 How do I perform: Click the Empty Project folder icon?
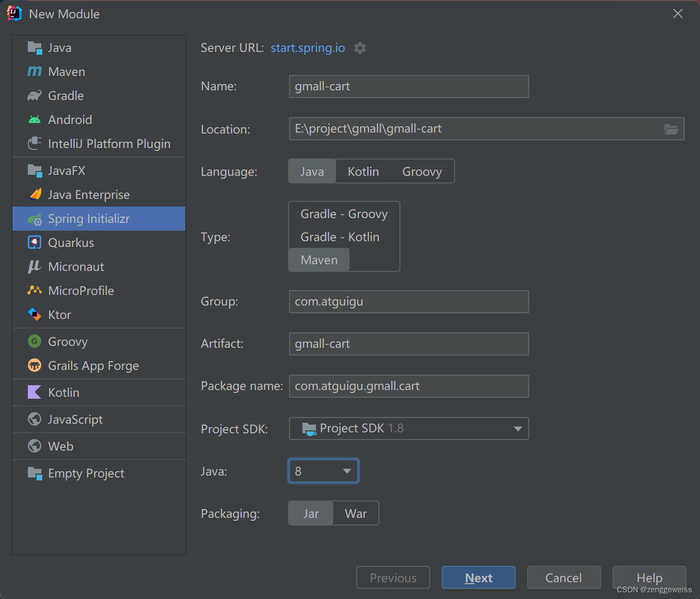[x=35, y=473]
